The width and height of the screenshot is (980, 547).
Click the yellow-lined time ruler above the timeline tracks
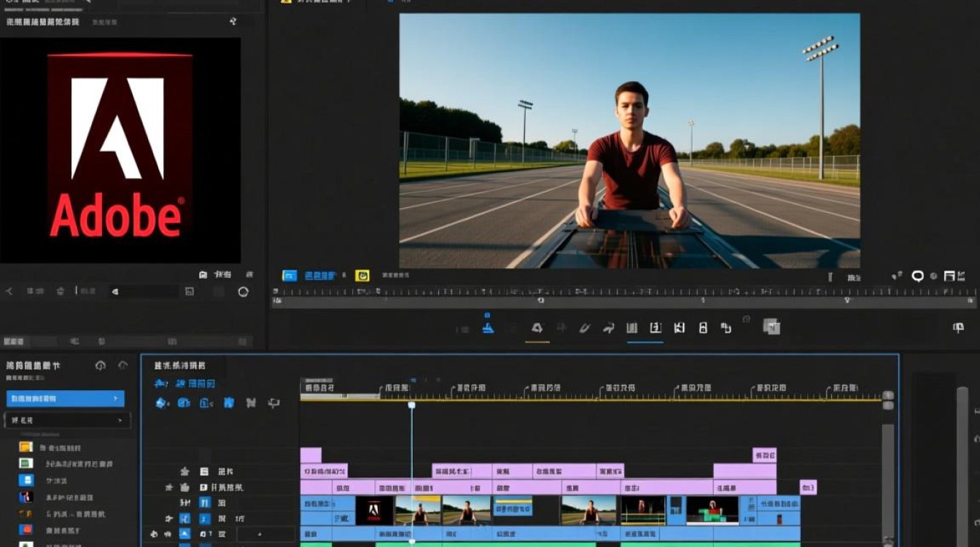591,392
